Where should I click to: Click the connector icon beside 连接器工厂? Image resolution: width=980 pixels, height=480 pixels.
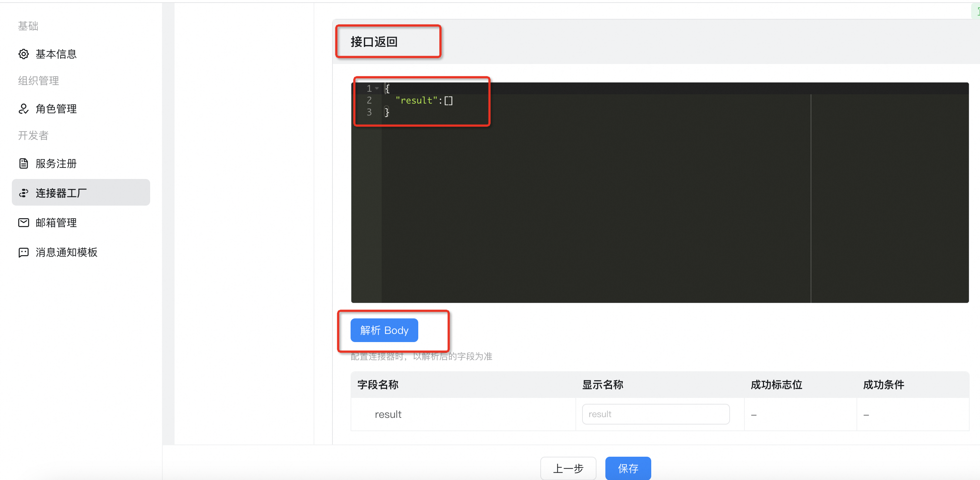click(x=24, y=193)
